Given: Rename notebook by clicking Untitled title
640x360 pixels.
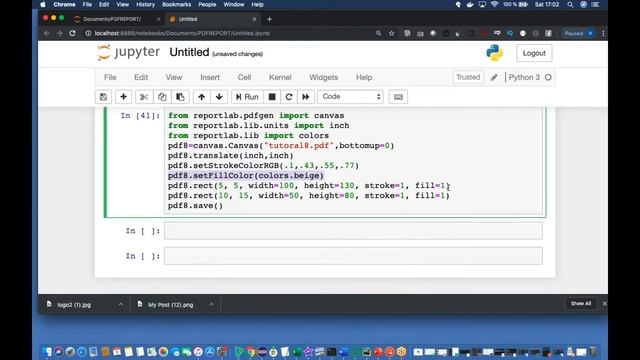Looking at the screenshot, I should (x=189, y=52).
